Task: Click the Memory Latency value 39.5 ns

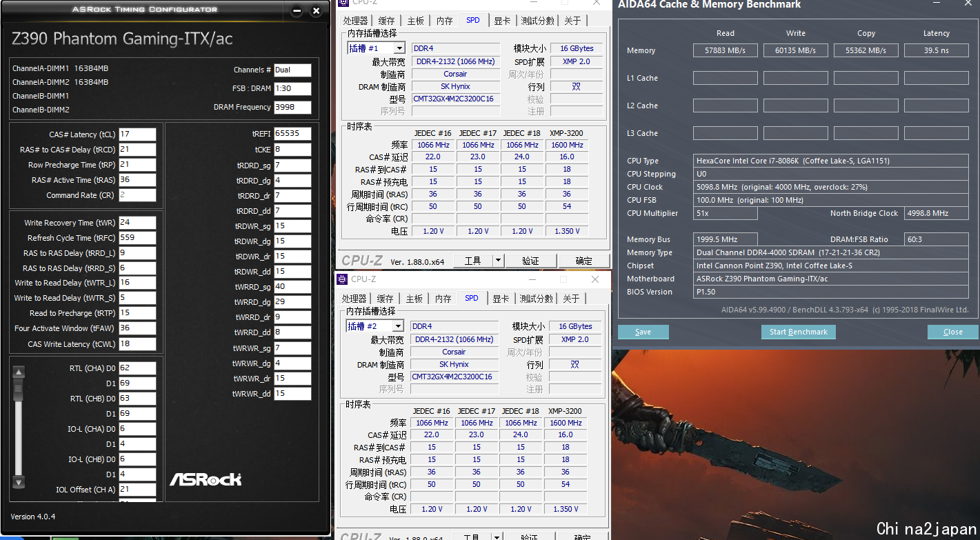Action: (936, 50)
